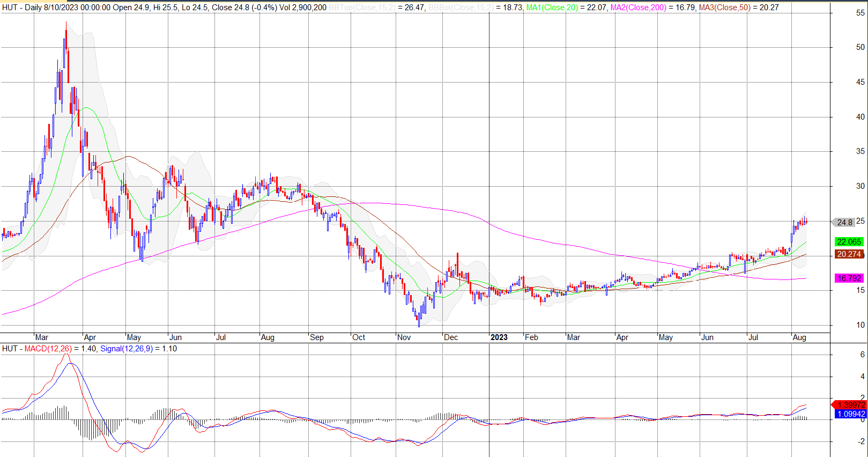Click the magenta 16.792 price tag
The height and width of the screenshot is (457, 868).
849,278
